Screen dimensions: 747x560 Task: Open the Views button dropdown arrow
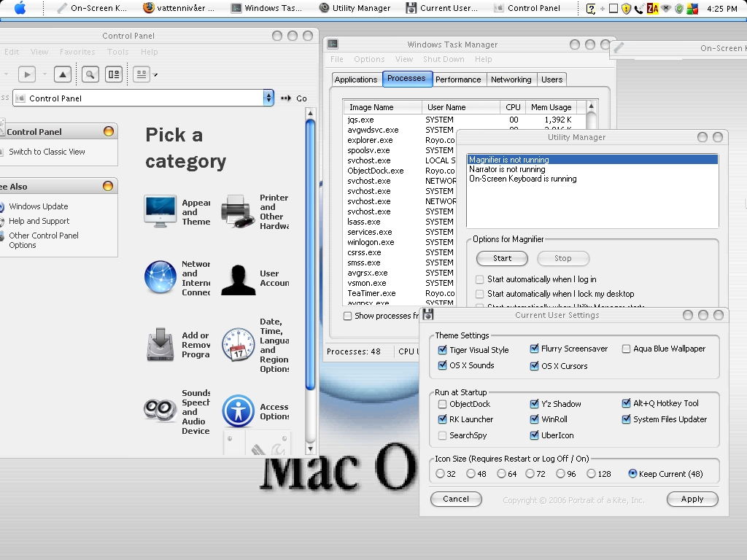coord(155,75)
